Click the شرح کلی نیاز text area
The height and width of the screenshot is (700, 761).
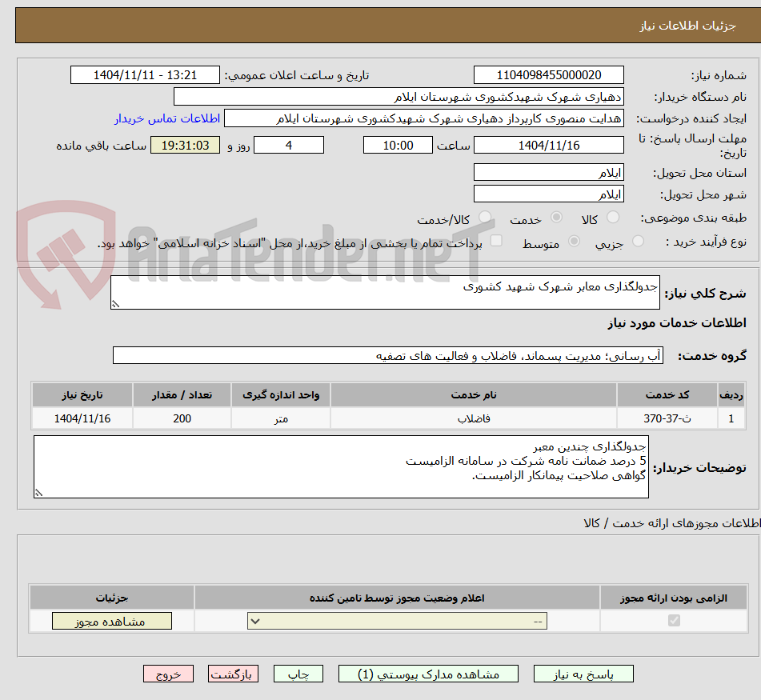(x=385, y=293)
